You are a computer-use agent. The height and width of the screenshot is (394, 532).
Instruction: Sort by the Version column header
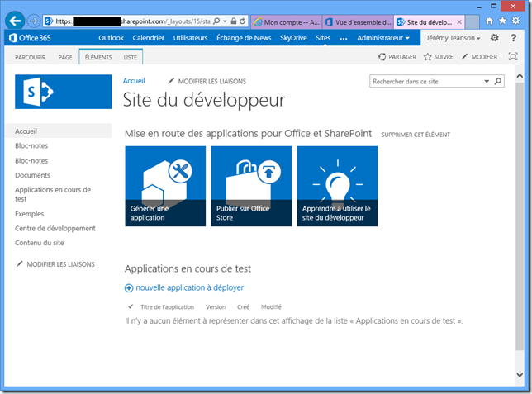216,307
